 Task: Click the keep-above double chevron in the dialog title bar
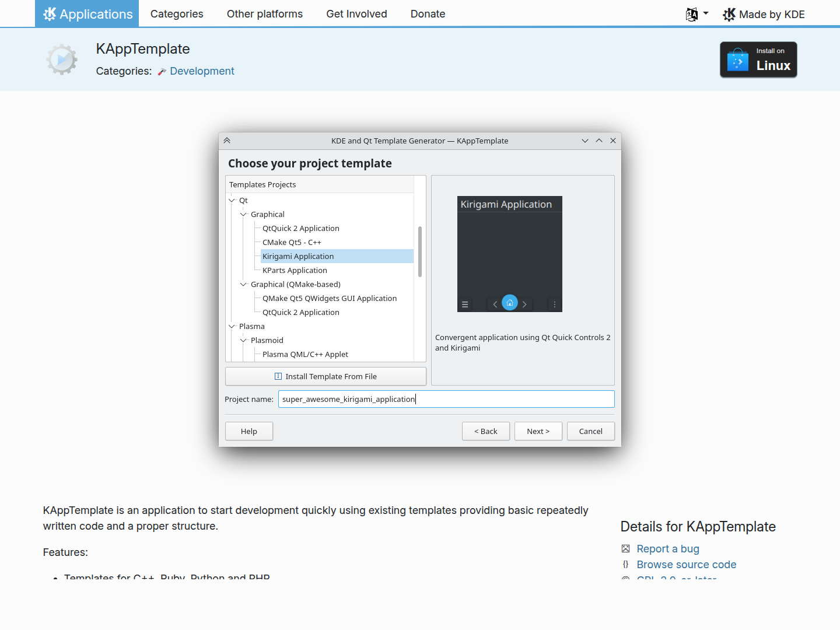pos(227,141)
